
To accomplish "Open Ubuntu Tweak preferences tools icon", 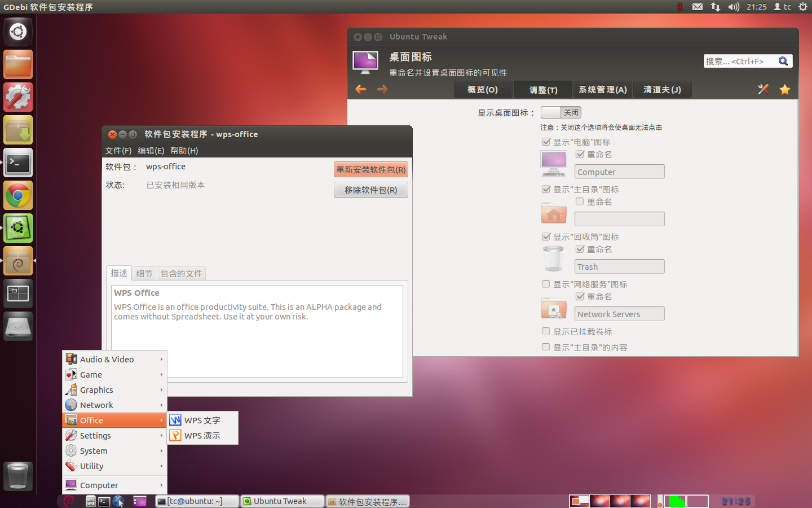I will click(764, 89).
